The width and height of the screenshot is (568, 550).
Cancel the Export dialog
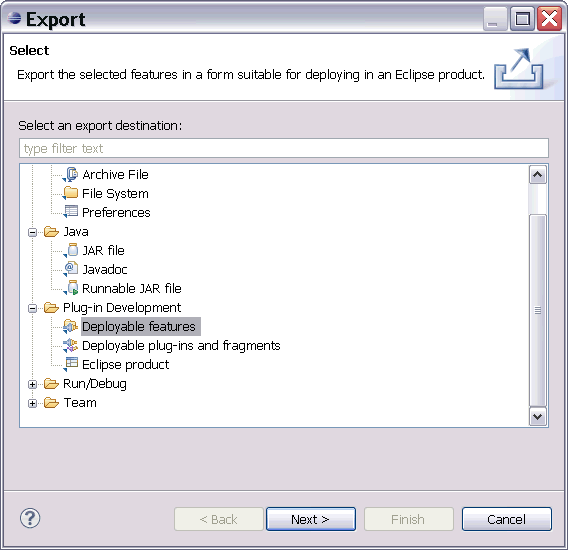pos(506,519)
